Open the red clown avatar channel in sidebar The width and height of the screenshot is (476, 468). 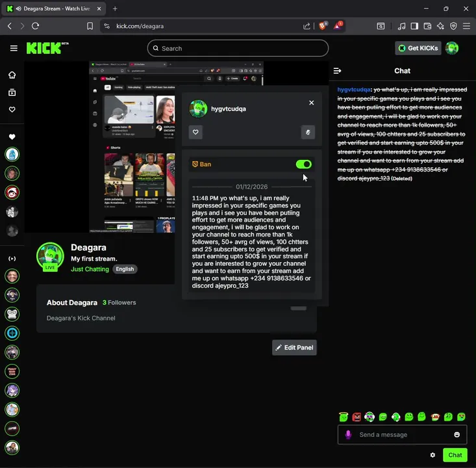[12, 192]
